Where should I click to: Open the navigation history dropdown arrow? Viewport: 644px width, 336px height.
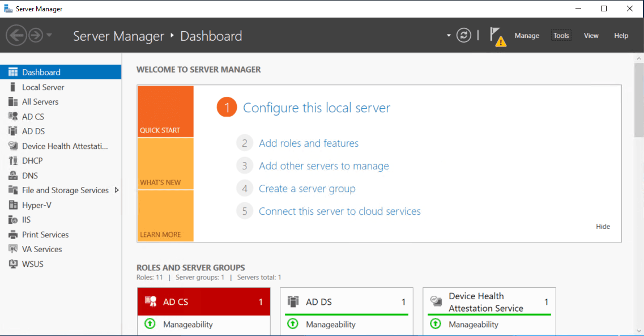pos(49,35)
